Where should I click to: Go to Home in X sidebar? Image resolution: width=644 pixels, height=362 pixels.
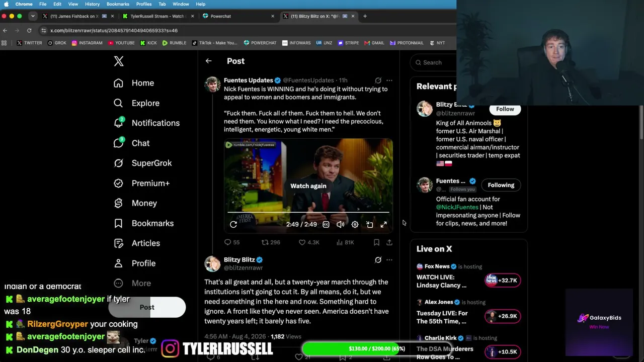pos(134,83)
